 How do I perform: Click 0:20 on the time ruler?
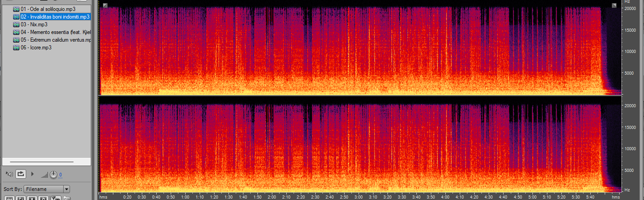tap(127, 197)
